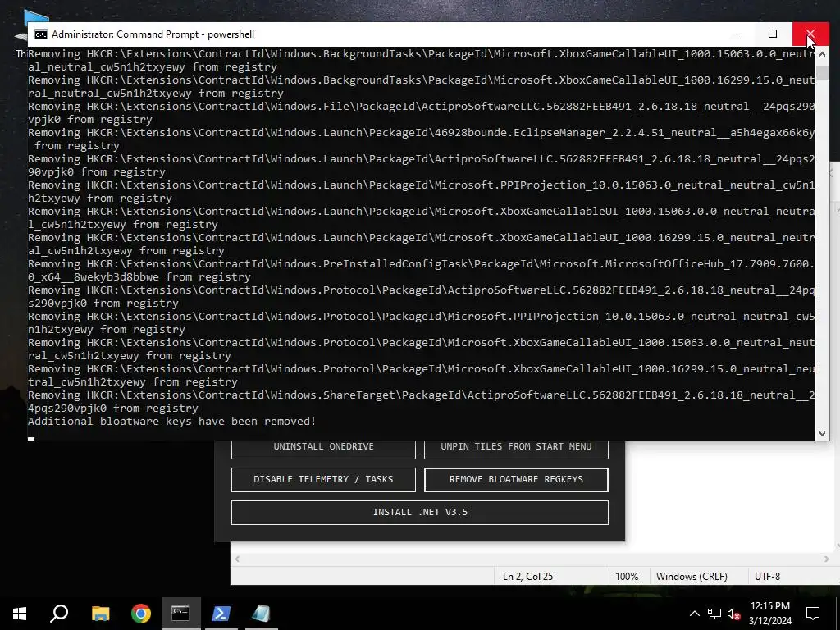Image resolution: width=840 pixels, height=630 pixels.
Task: Click the console scrollbar down arrow
Action: 822,434
